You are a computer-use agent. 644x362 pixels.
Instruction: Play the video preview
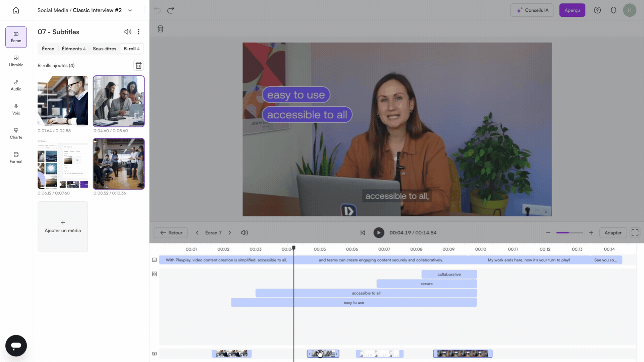[379, 233]
